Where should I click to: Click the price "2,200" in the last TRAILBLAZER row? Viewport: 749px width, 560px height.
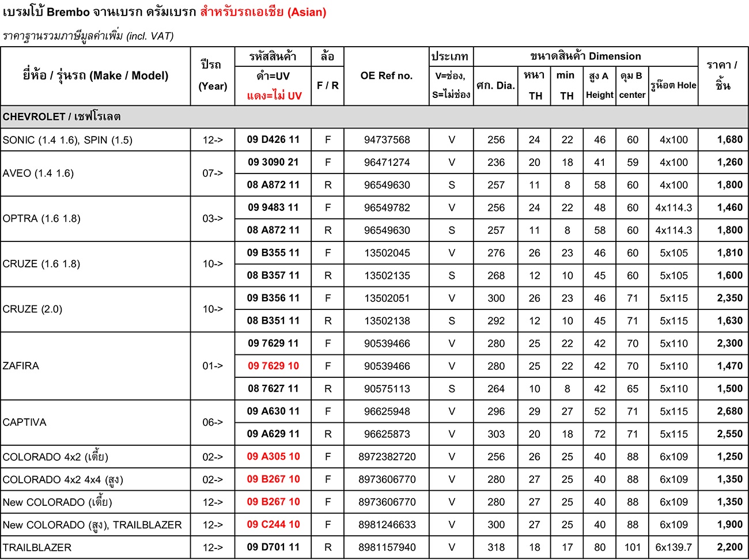730,547
